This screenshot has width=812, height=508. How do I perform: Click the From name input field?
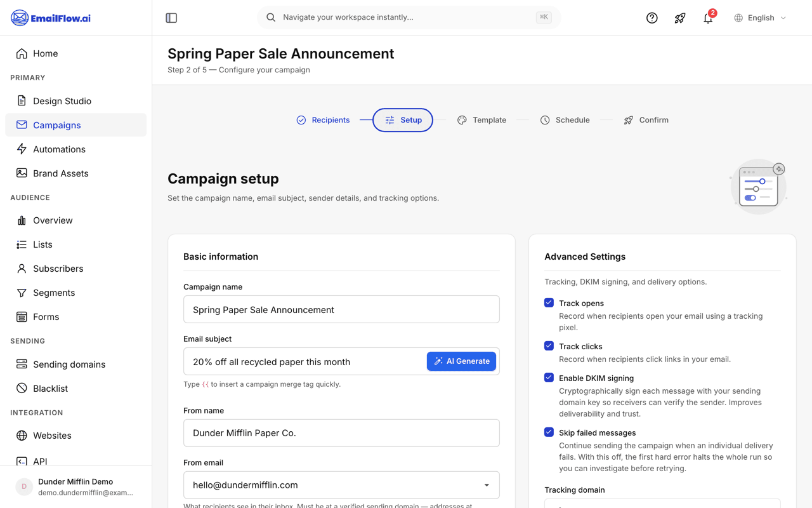(x=341, y=432)
